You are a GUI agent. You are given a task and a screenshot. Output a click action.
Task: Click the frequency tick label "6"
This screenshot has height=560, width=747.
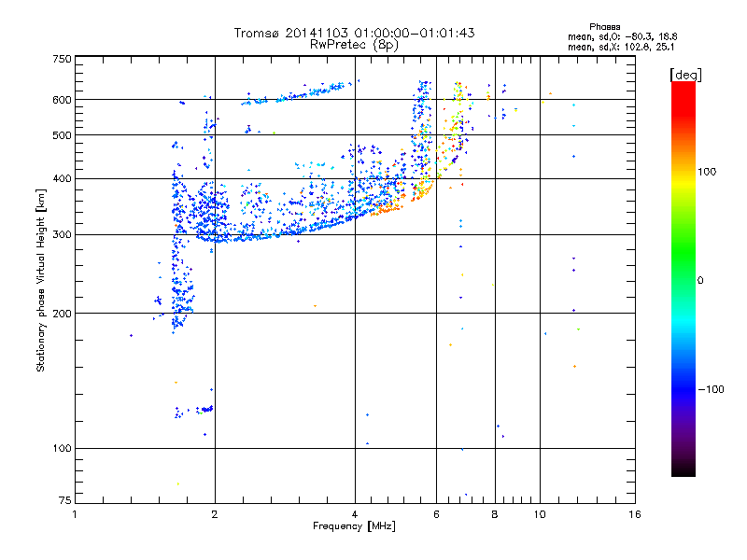point(436,514)
